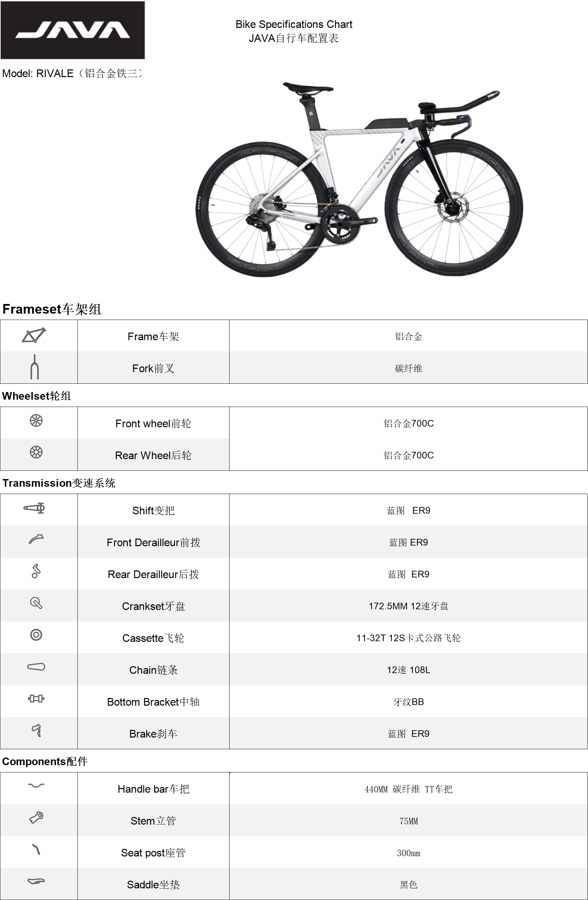Viewport: 588px width, 900px height.
Task: Select the front wheel icon
Action: (36, 421)
